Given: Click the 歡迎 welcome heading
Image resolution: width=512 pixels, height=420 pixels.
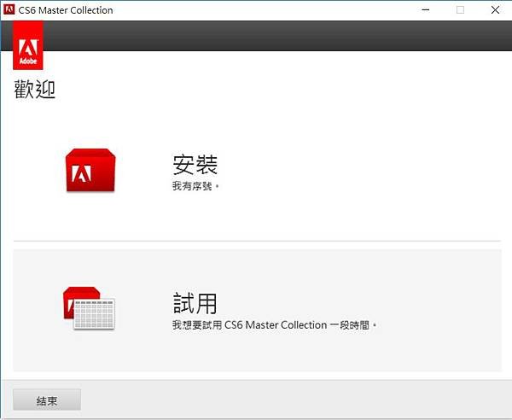Looking at the screenshot, I should [35, 89].
